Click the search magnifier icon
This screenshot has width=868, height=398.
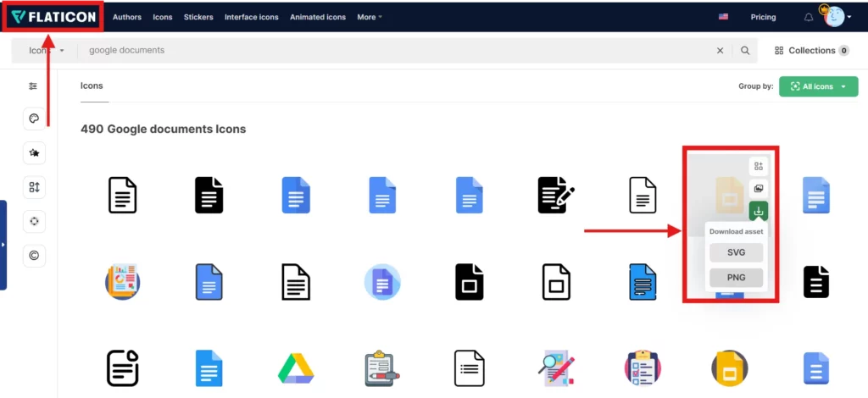745,51
